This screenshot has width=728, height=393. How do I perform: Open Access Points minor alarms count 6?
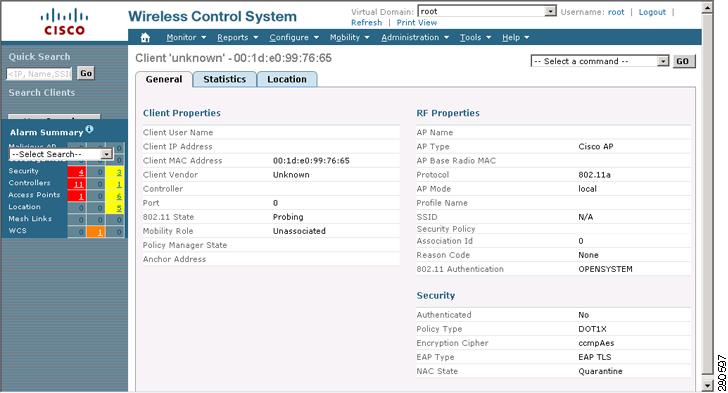pyautogui.click(x=119, y=196)
